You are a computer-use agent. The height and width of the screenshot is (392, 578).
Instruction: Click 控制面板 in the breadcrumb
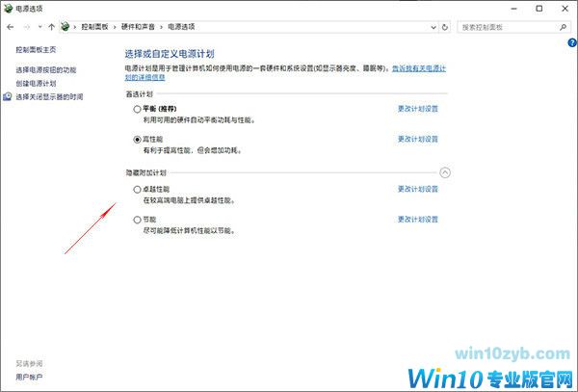tap(94, 27)
